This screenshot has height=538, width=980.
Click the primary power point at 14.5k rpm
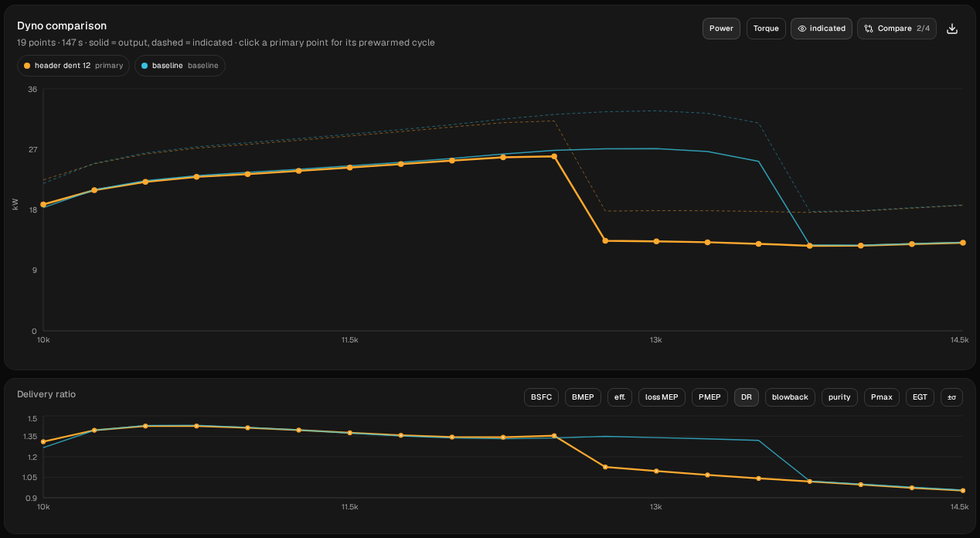(x=962, y=243)
